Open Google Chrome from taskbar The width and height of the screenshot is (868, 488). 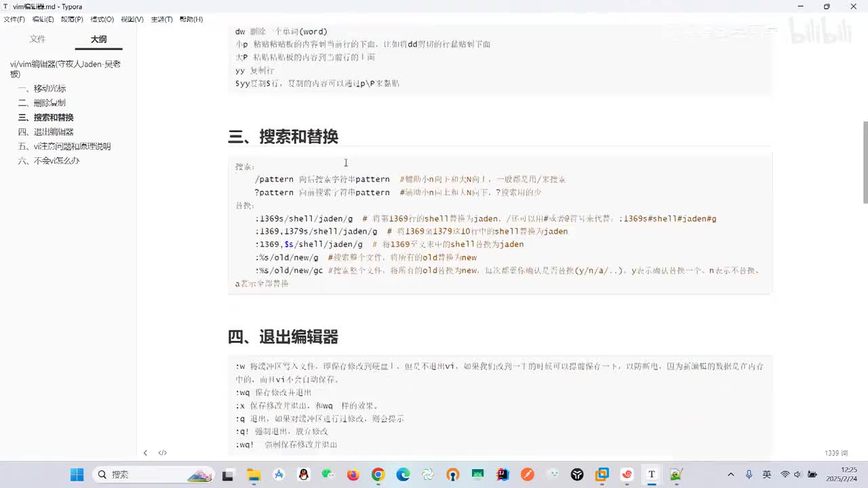[378, 474]
